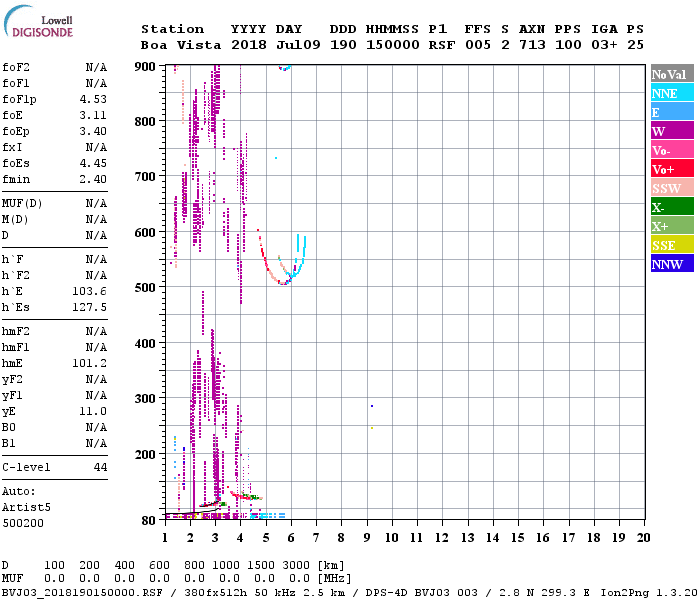Click the 3000 km distance value

click(x=296, y=565)
